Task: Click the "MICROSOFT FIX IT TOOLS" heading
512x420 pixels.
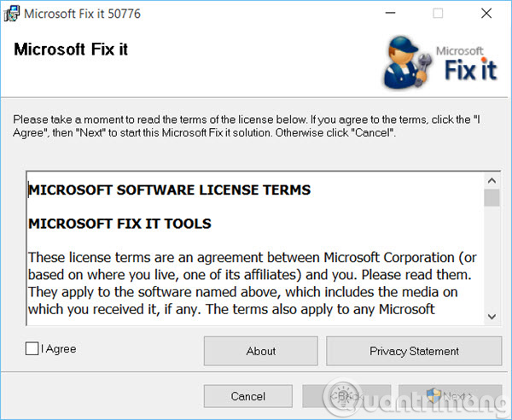Action: click(119, 224)
